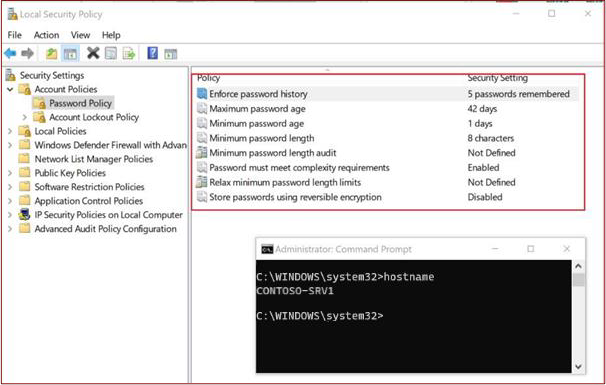Maximize the Command Prompt window

click(x=531, y=249)
